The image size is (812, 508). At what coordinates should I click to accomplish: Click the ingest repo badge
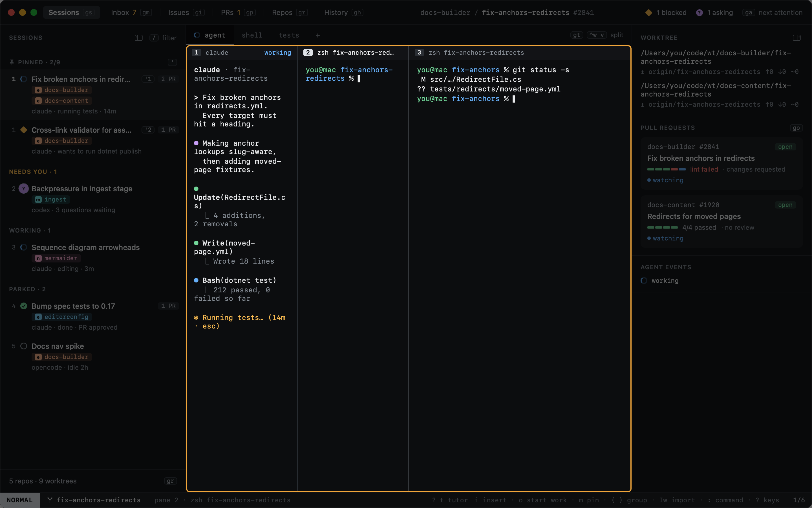click(x=51, y=199)
